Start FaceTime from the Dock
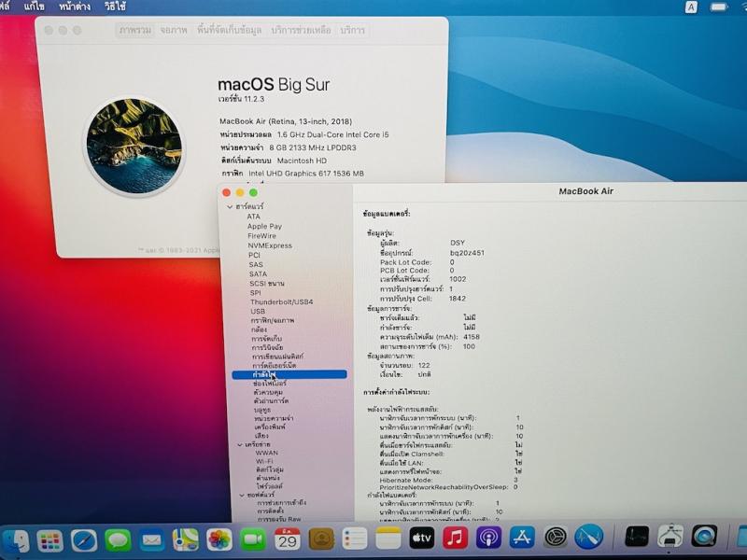 (253, 539)
